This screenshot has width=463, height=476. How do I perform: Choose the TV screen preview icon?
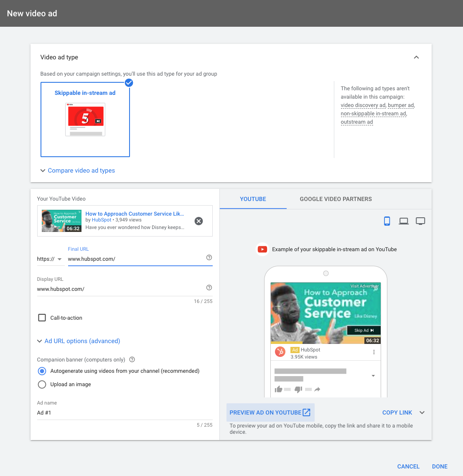pyautogui.click(x=420, y=221)
